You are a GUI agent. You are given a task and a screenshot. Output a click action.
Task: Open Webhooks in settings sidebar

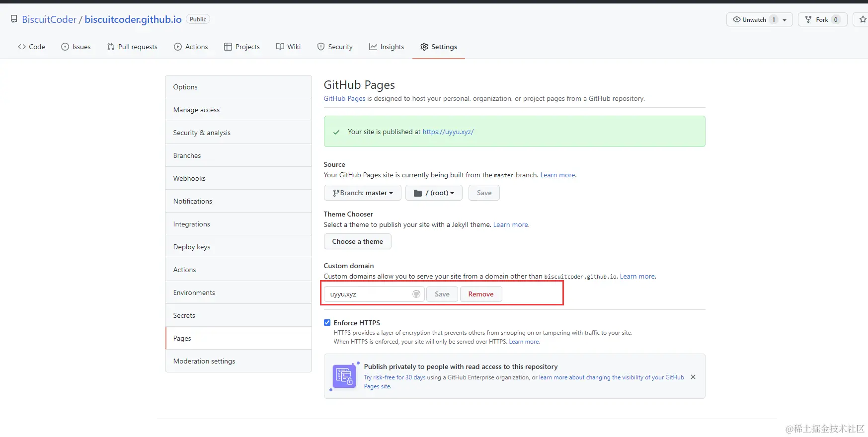point(238,178)
